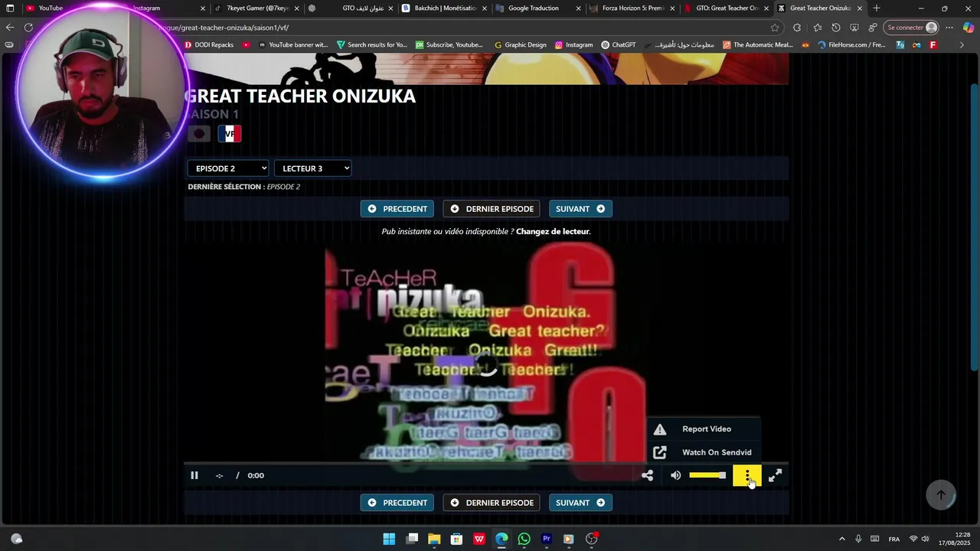Open Microsoft Store from taskbar
The height and width of the screenshot is (551, 980).
pos(456,539)
